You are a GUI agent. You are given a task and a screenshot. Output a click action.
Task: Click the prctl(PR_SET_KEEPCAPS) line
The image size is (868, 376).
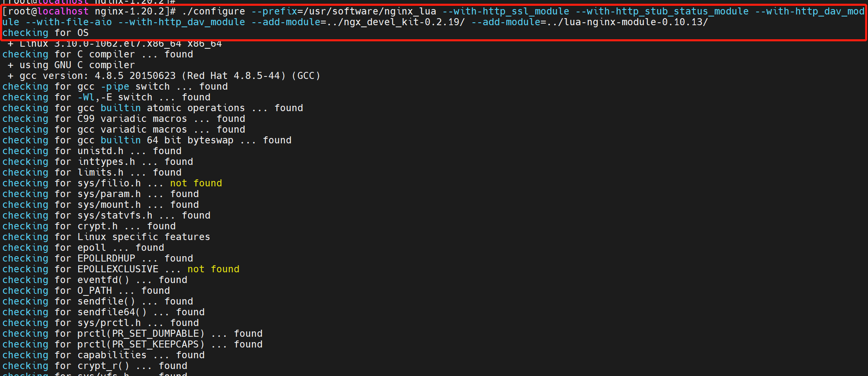132,345
